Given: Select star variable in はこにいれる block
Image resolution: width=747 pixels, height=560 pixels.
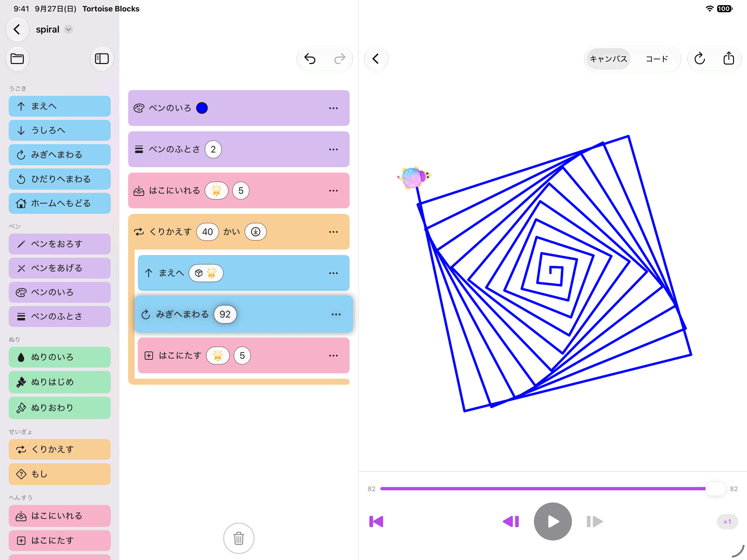Looking at the screenshot, I should tap(216, 191).
